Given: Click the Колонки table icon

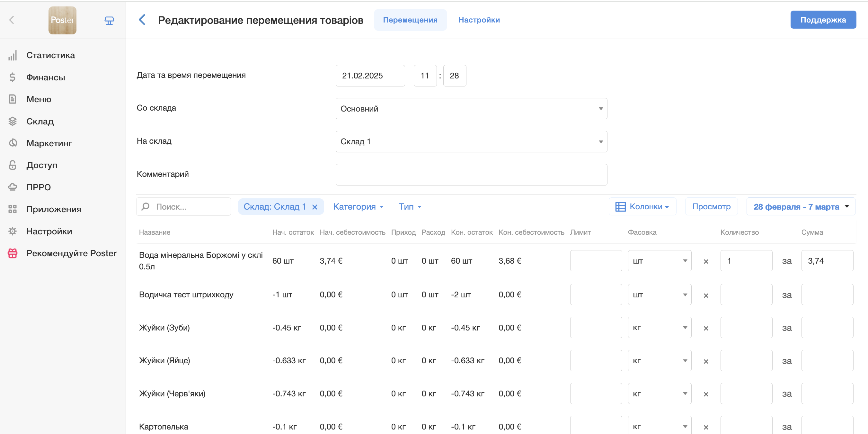Looking at the screenshot, I should 620,206.
